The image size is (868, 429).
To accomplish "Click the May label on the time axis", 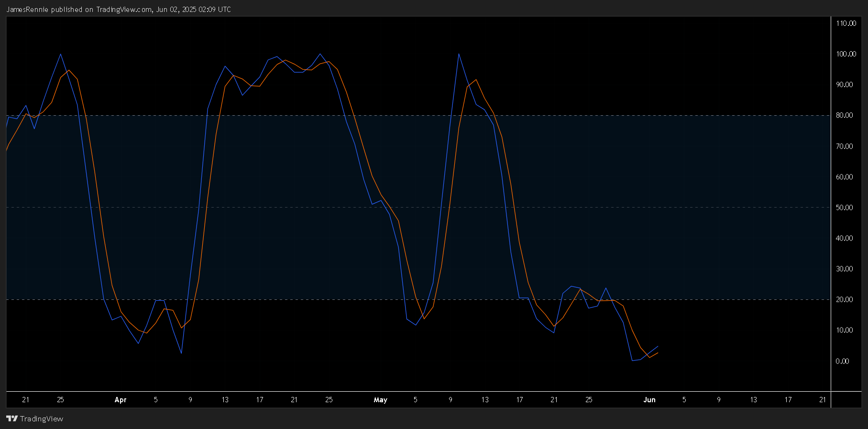I will pyautogui.click(x=381, y=400).
